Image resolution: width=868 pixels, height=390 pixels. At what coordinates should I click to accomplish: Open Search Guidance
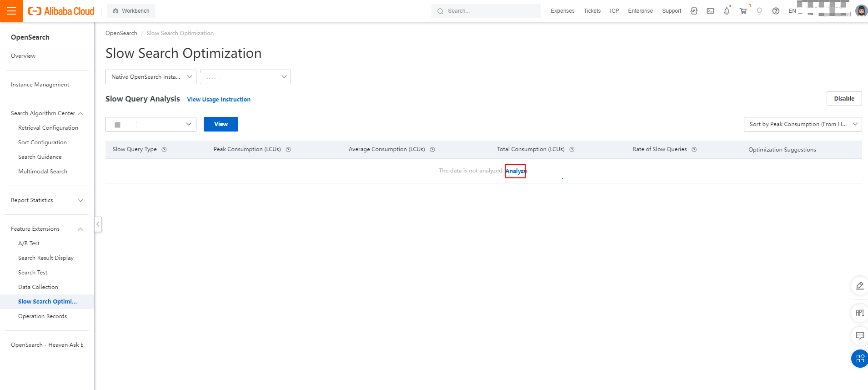[x=40, y=157]
